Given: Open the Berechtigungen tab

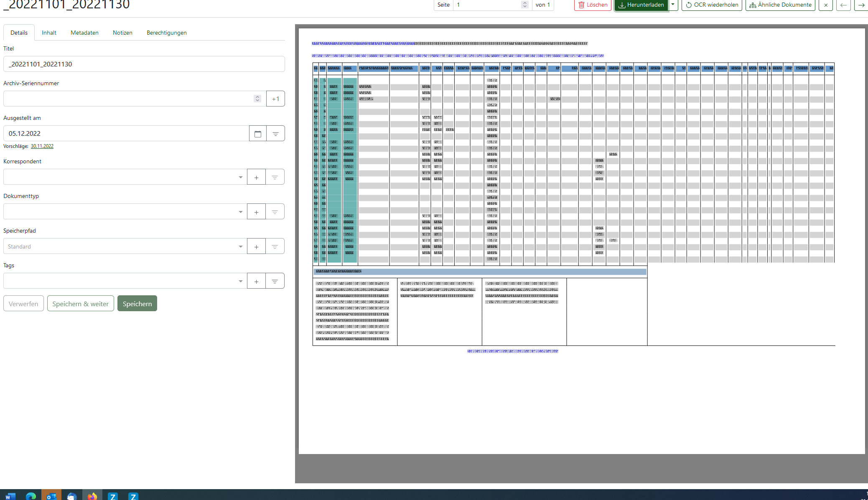Looking at the screenshot, I should pos(166,33).
